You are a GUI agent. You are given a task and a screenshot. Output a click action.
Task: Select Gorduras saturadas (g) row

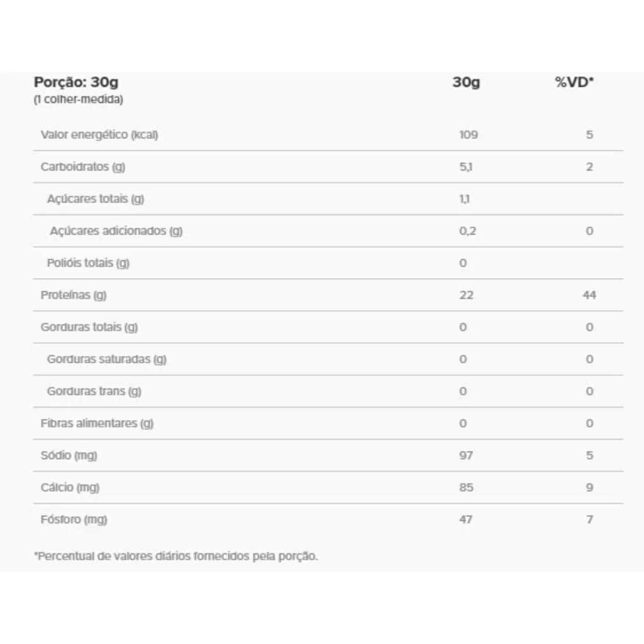(x=328, y=359)
